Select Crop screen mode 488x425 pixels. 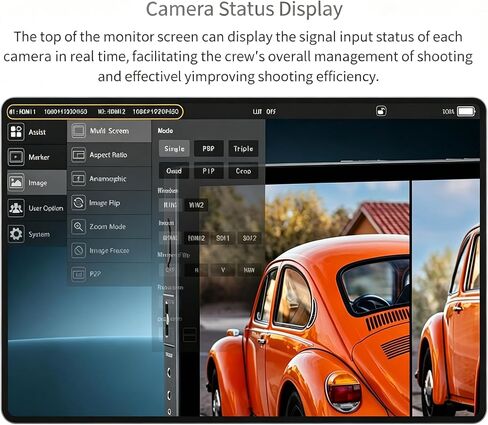(x=243, y=171)
